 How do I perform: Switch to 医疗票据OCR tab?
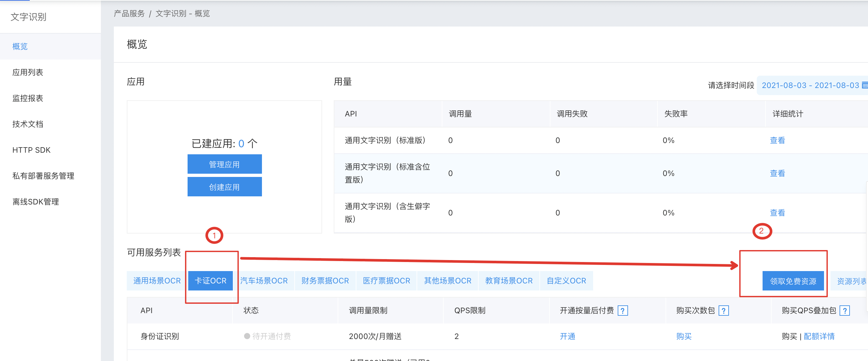(386, 281)
